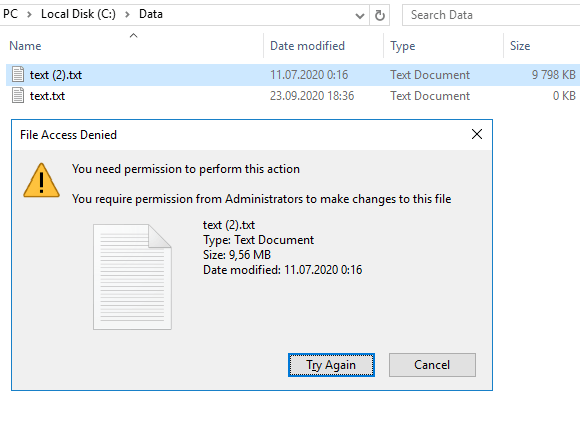Click into the Search Data field
The width and height of the screenshot is (580, 443).
click(x=491, y=15)
